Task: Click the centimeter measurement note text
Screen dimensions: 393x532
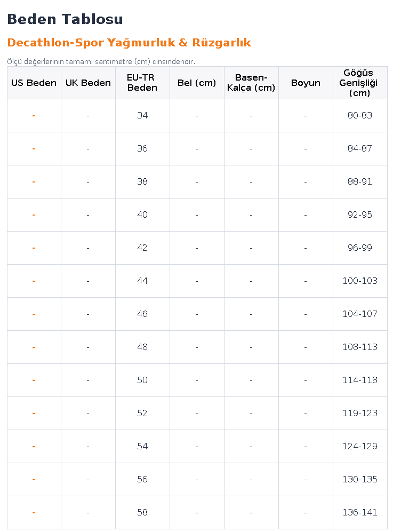Action: (x=101, y=61)
